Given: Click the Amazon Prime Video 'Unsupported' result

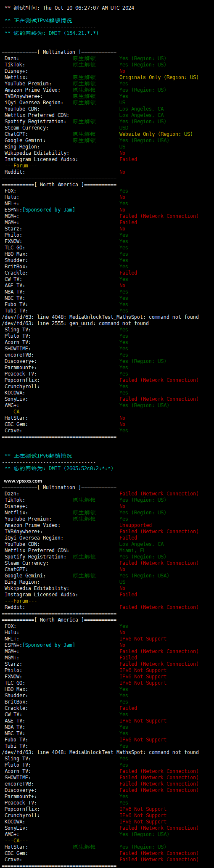Looking at the screenshot, I should pos(135,525).
